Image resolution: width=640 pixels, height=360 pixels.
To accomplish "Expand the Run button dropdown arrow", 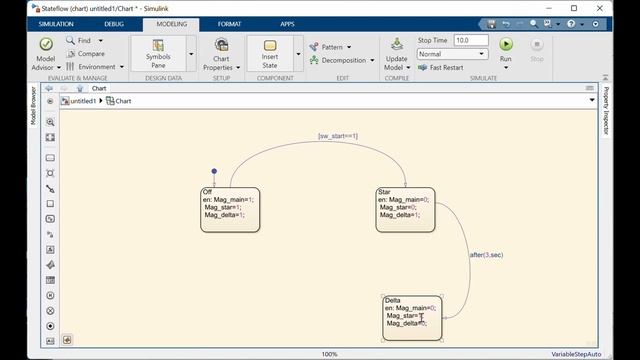I will 506,68.
